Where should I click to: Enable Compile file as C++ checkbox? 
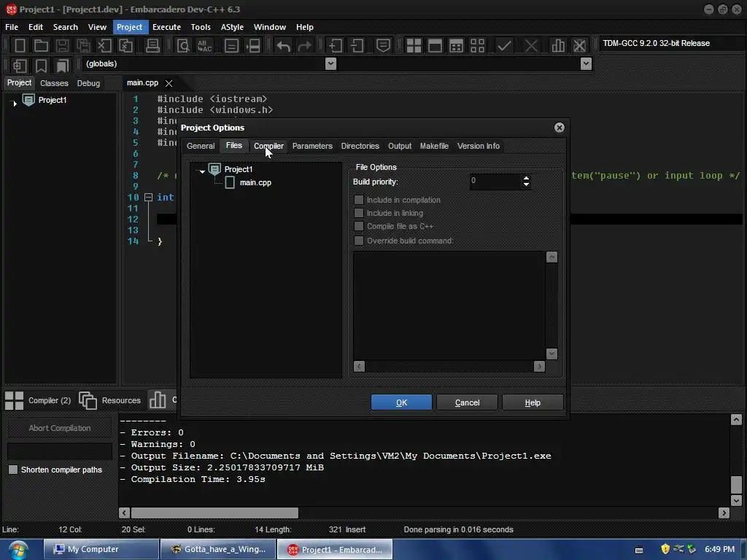[x=359, y=226]
